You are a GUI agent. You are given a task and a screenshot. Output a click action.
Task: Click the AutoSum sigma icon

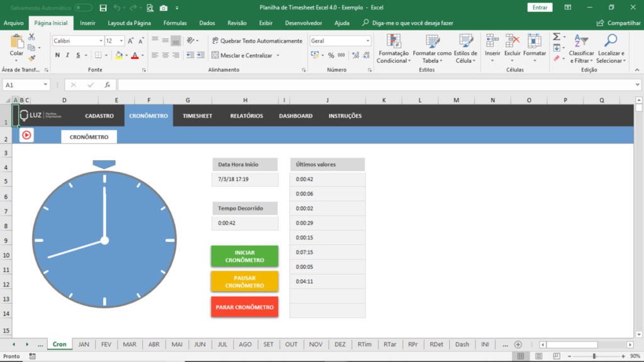pyautogui.click(x=557, y=37)
